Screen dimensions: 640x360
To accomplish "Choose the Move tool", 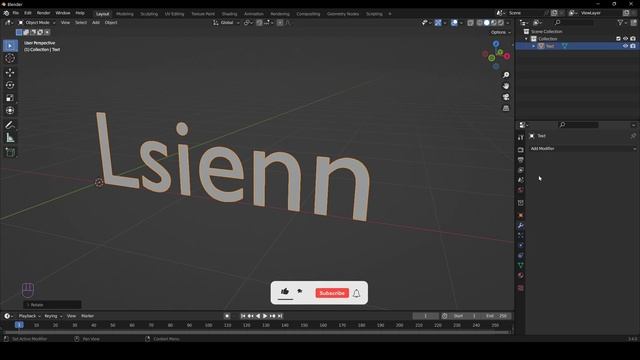I will [x=10, y=72].
